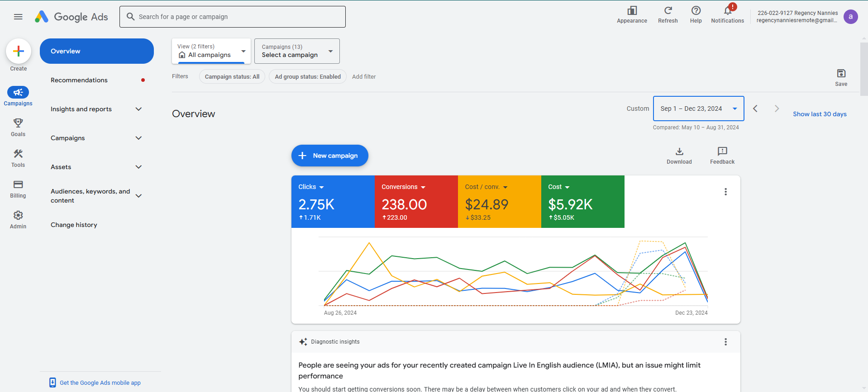Viewport: 868px width, 392px height.
Task: Toggle the Ad group status: Enabled filter chip
Action: pos(308,77)
